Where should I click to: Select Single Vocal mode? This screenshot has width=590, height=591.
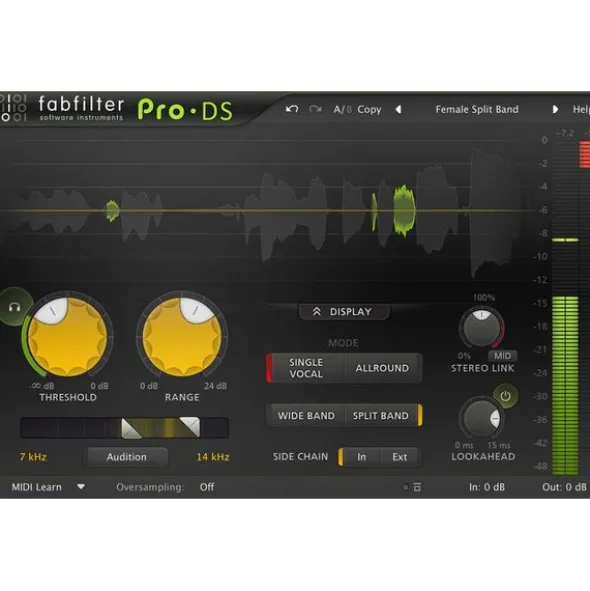(306, 368)
